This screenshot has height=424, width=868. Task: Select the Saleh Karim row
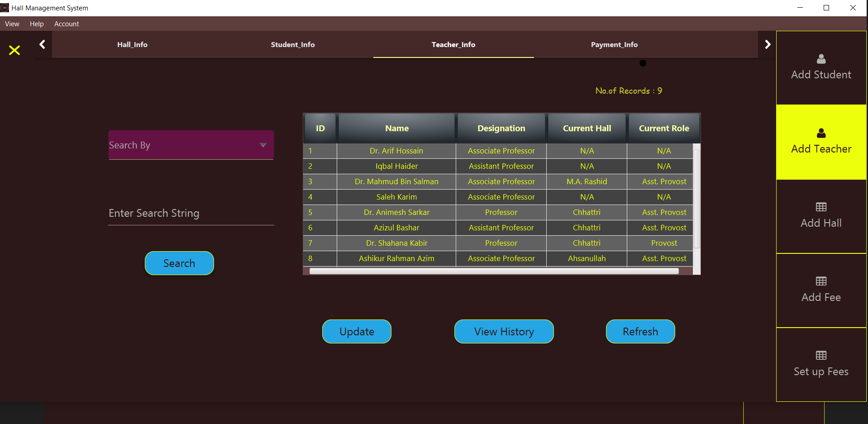(x=498, y=197)
